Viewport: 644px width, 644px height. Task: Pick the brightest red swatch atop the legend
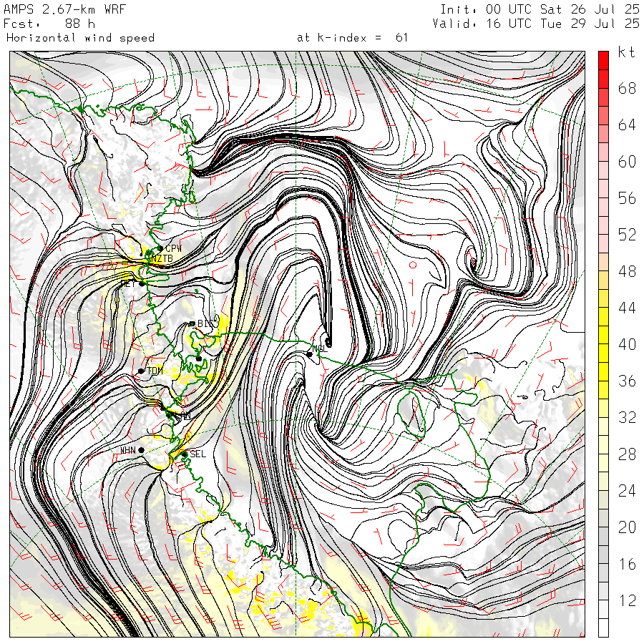[x=603, y=61]
